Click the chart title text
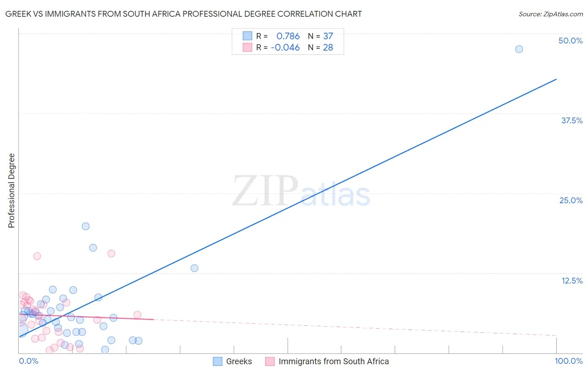This screenshot has height=373, width=588. coord(184,14)
